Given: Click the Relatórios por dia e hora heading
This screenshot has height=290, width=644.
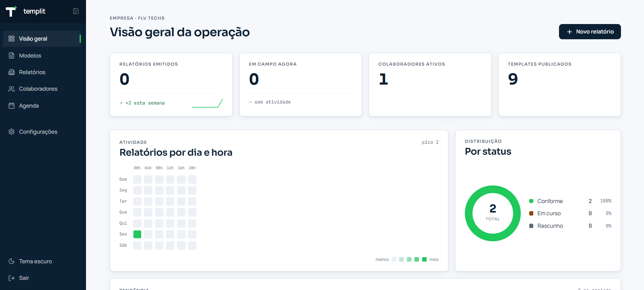Looking at the screenshot, I should pyautogui.click(x=176, y=153).
